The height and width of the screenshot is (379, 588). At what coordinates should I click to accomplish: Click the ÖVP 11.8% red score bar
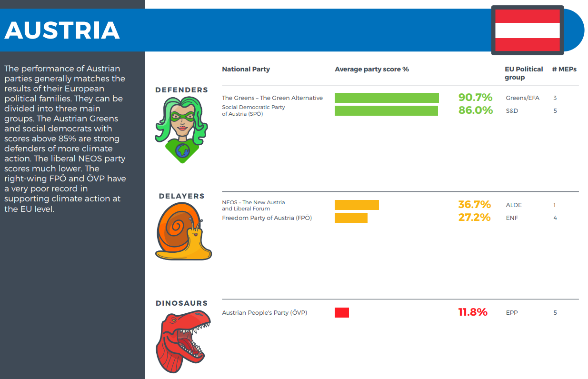(x=342, y=313)
